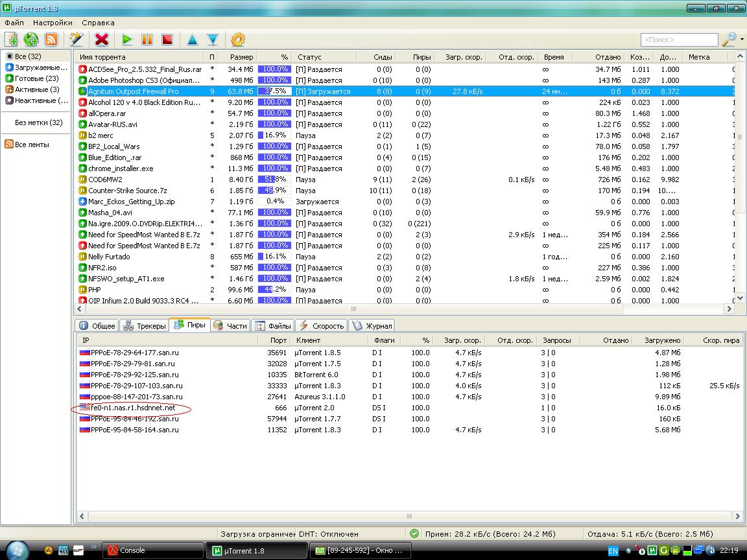
Task: Click the Create New Torrent wand icon
Action: pyautogui.click(x=77, y=40)
